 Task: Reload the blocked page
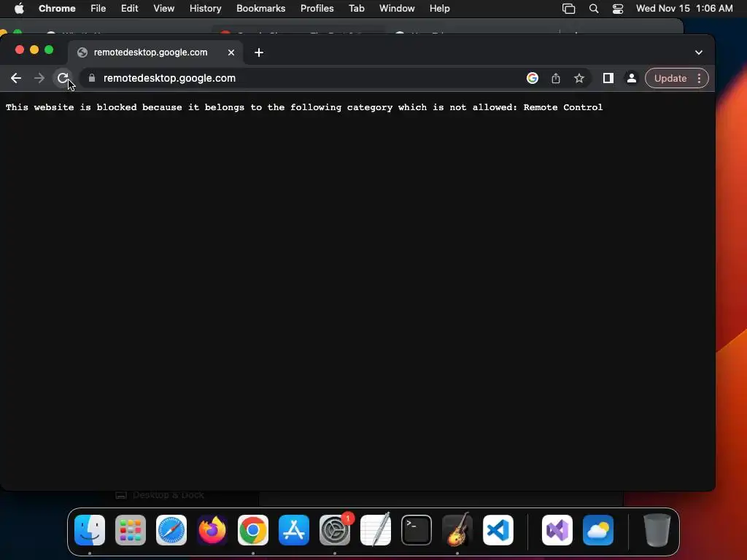63,78
